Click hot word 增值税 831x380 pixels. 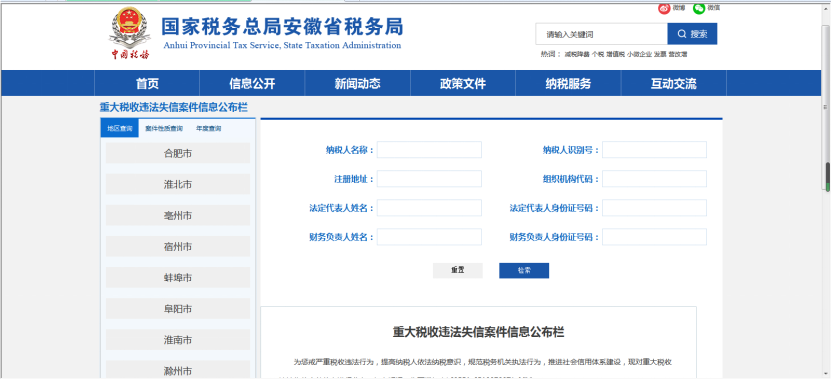pyautogui.click(x=615, y=54)
